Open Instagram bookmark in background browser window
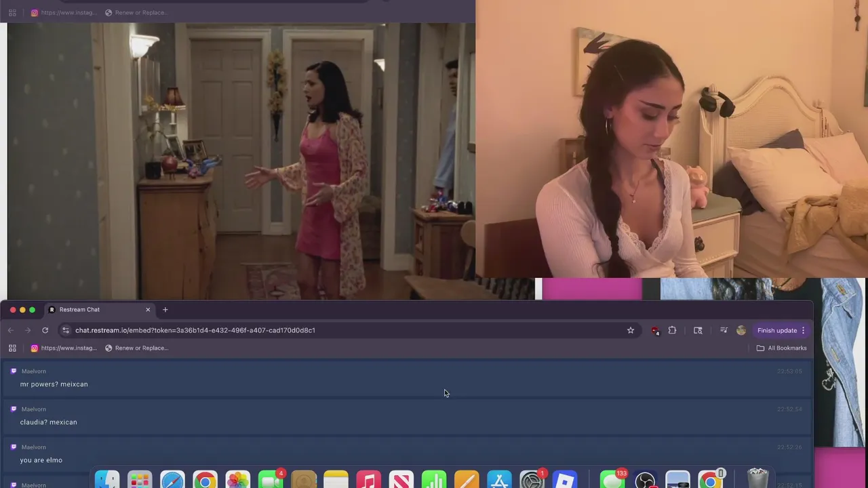 [x=64, y=12]
